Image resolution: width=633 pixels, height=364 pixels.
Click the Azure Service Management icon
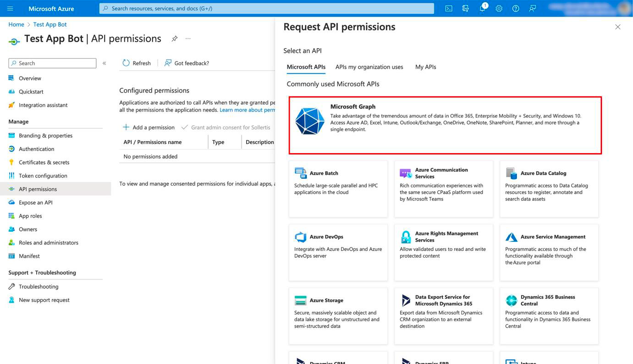[x=511, y=237]
